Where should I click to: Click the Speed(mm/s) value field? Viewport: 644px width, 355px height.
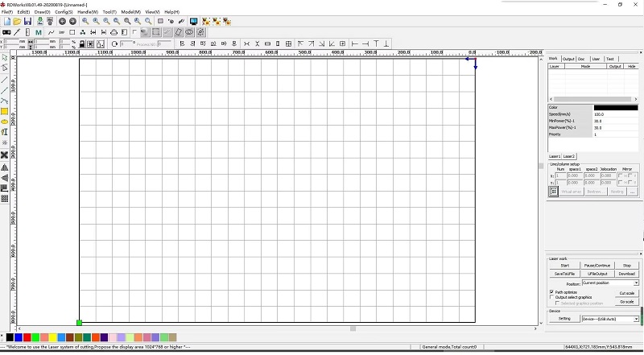point(616,114)
